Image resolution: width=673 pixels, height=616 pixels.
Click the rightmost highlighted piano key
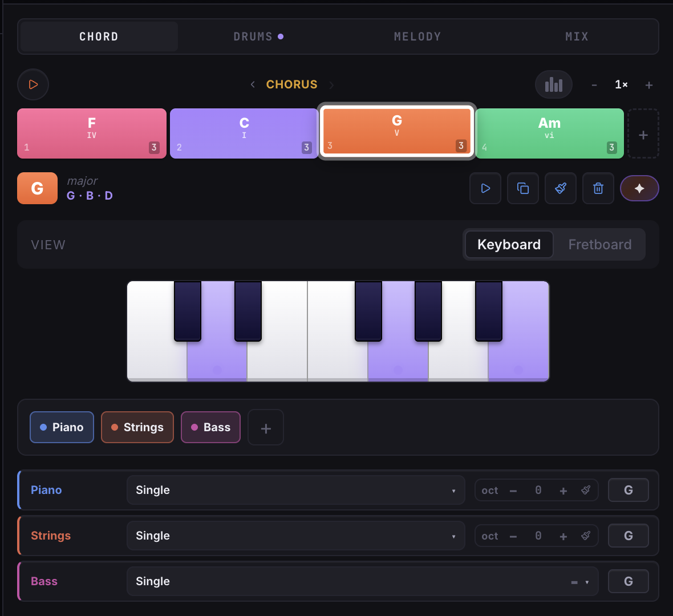[x=519, y=360]
